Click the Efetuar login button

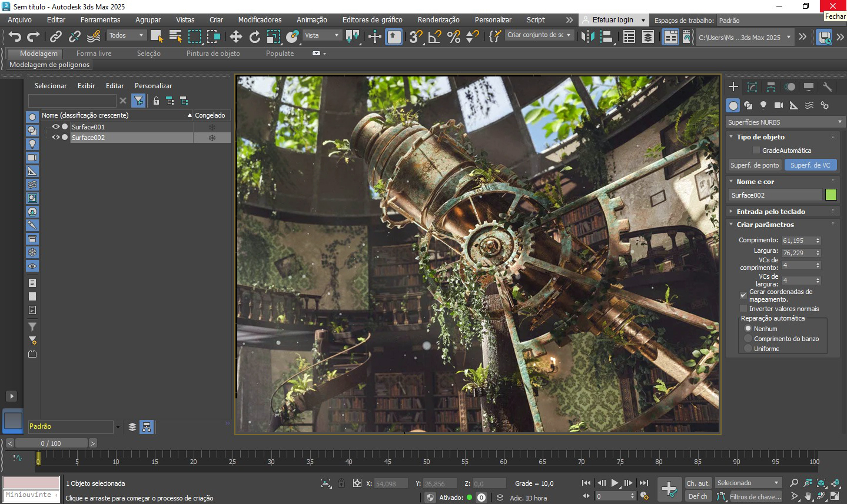(x=613, y=20)
